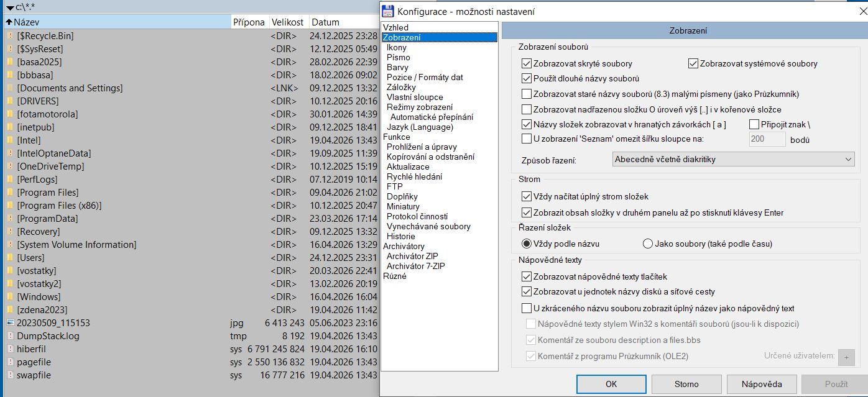Viewport: 868px width, 397px height.
Task: Enable old 8.3 names in lowercase checkbox
Action: click(x=527, y=94)
